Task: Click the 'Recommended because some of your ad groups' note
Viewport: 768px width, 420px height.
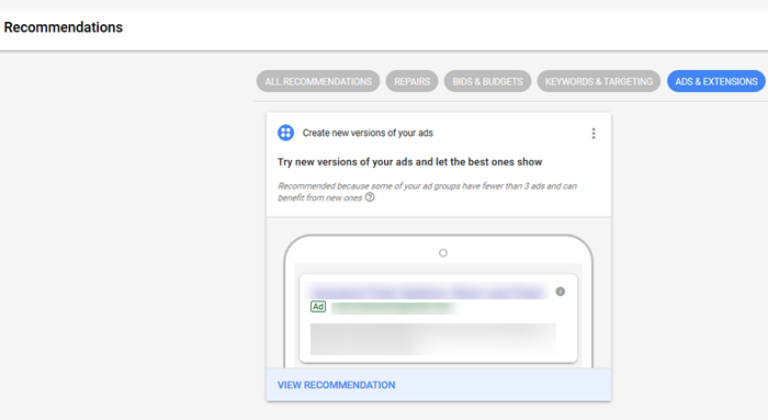Action: point(427,192)
